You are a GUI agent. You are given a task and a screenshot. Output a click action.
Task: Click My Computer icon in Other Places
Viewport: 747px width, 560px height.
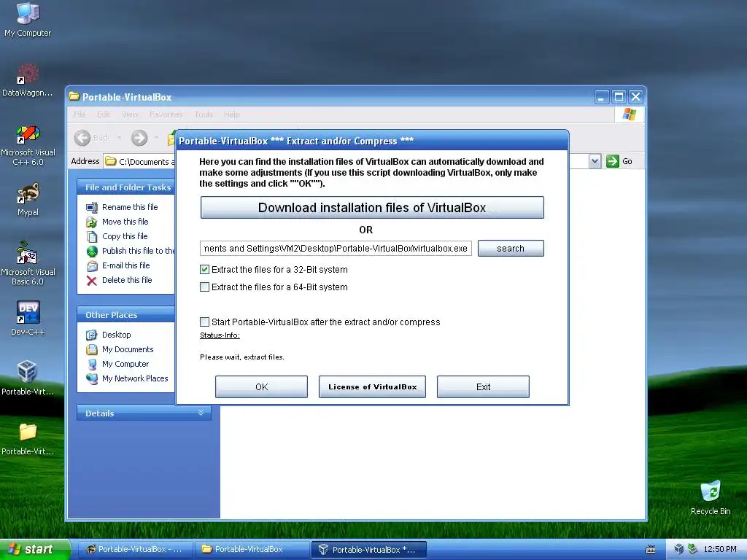[91, 365]
